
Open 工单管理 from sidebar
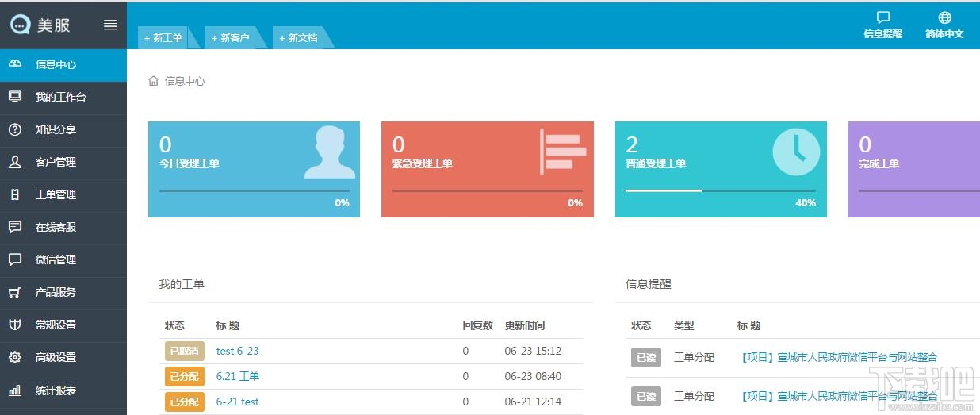coord(63,194)
